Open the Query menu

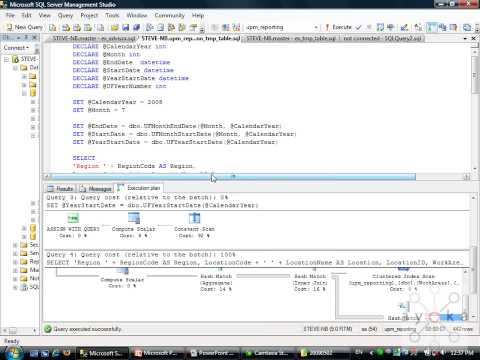[x=65, y=15]
